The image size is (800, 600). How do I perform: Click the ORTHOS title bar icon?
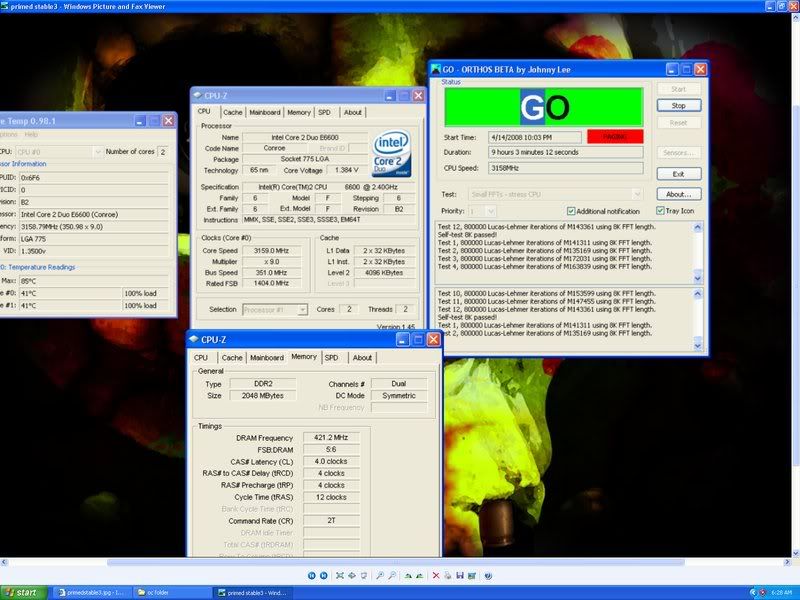436,69
